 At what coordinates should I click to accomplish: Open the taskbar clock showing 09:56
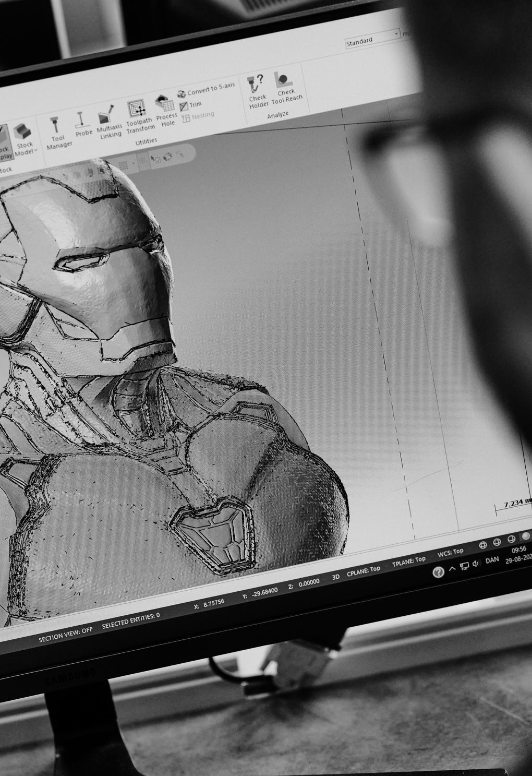[x=518, y=553]
